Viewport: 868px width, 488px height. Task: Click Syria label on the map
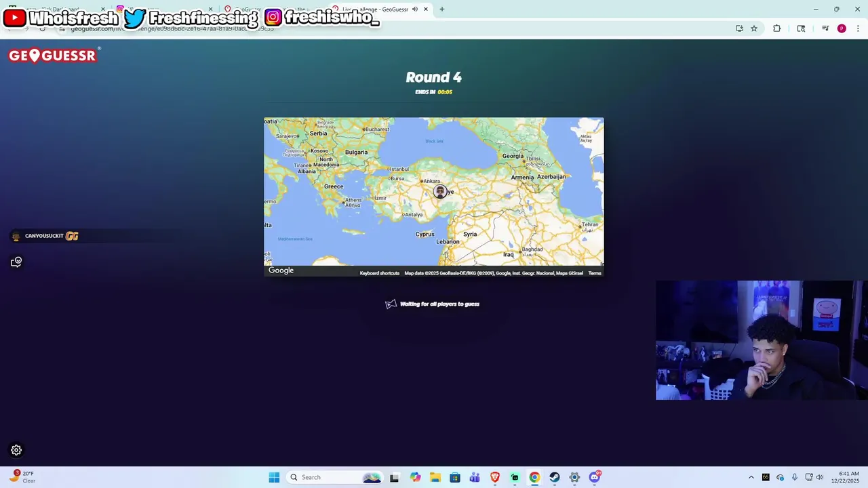(470, 235)
